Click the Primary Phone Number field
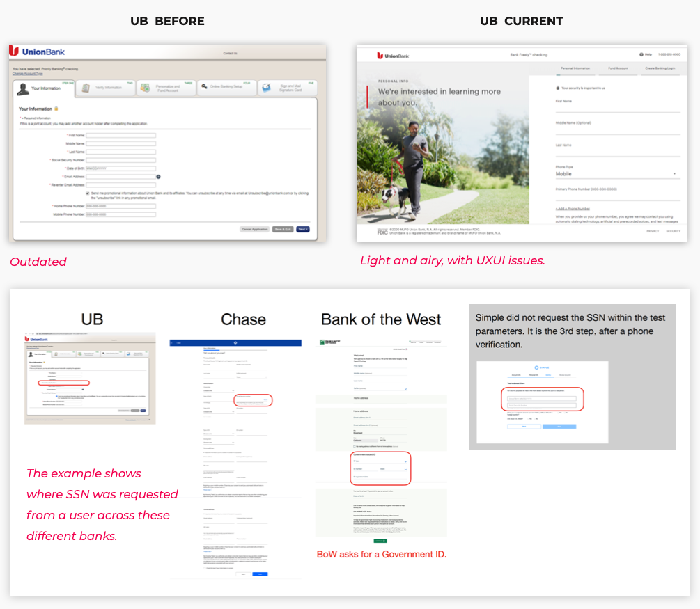The width and height of the screenshot is (700, 609). pyautogui.click(x=618, y=194)
